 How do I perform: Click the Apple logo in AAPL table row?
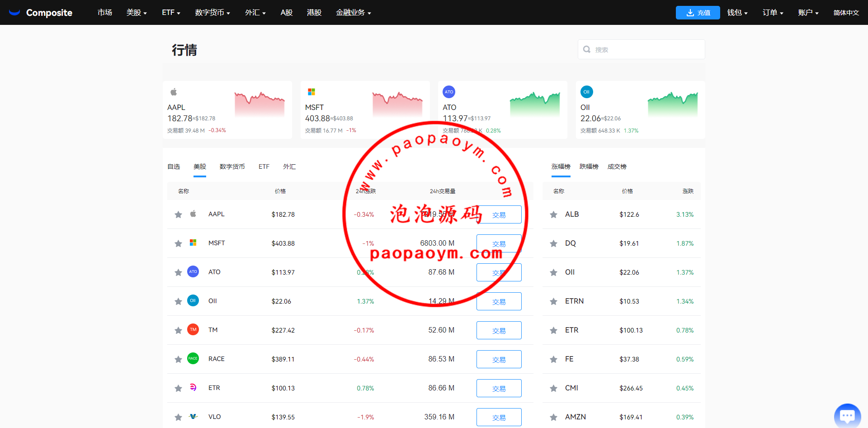(x=193, y=214)
